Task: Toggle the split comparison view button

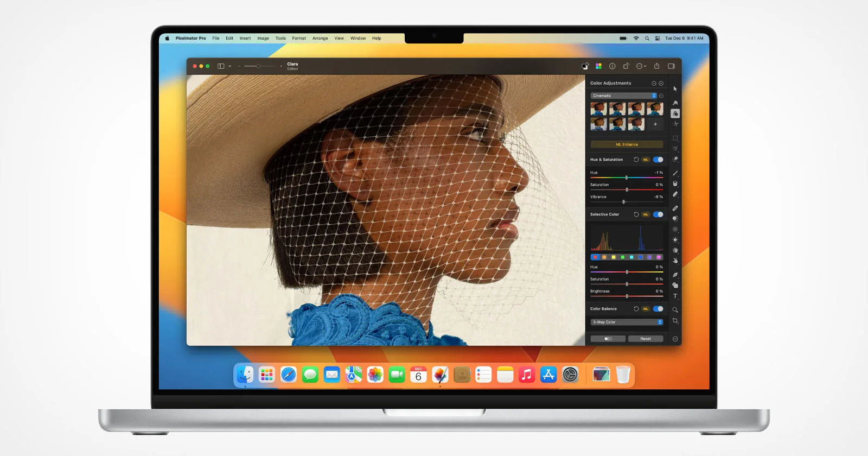Action: [608, 339]
